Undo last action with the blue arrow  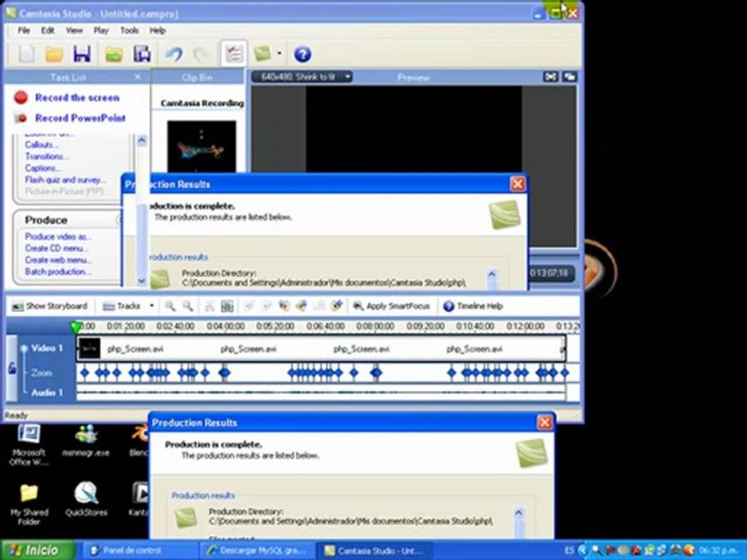pyautogui.click(x=174, y=54)
